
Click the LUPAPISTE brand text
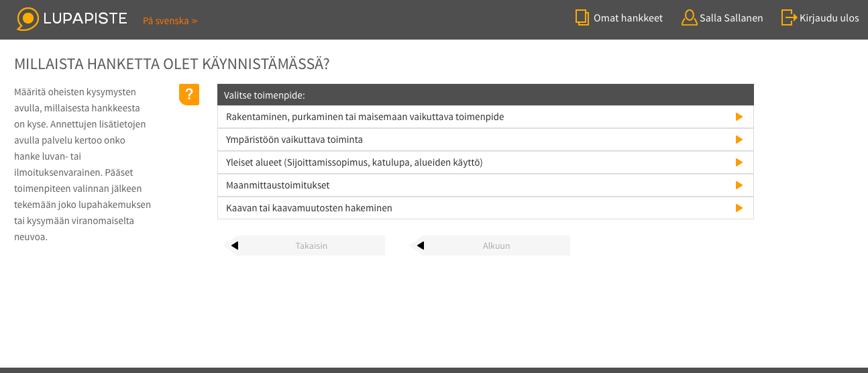85,19
